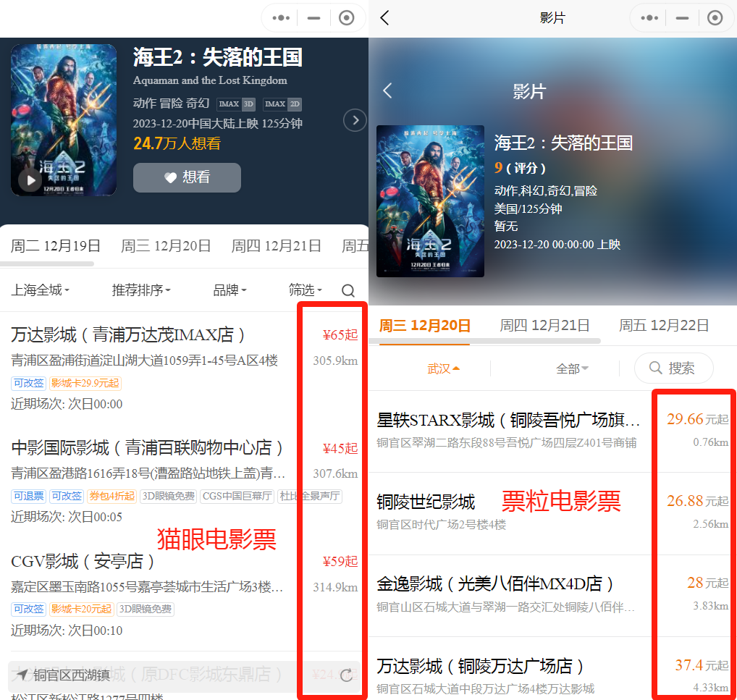This screenshot has height=700, width=737.
Task: Click the ¥59起 price
Action: [340, 561]
